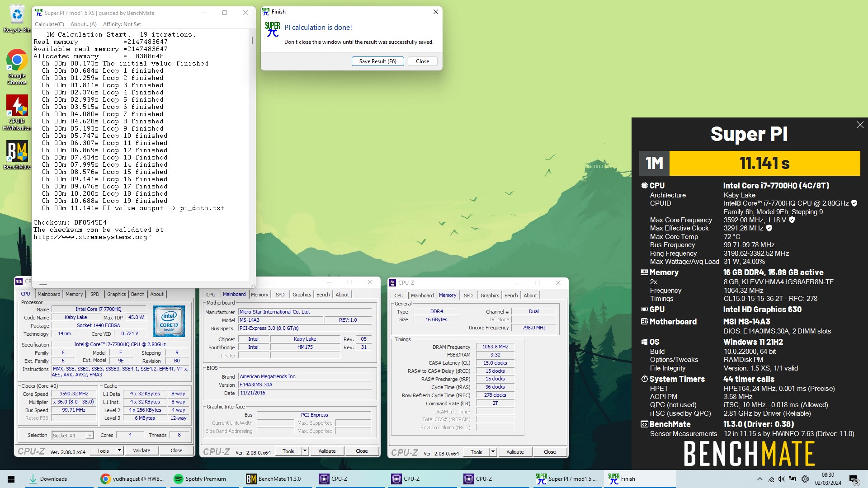
Task: Launch Google Chrome from the desktop shortcut
Action: pyautogui.click(x=17, y=66)
